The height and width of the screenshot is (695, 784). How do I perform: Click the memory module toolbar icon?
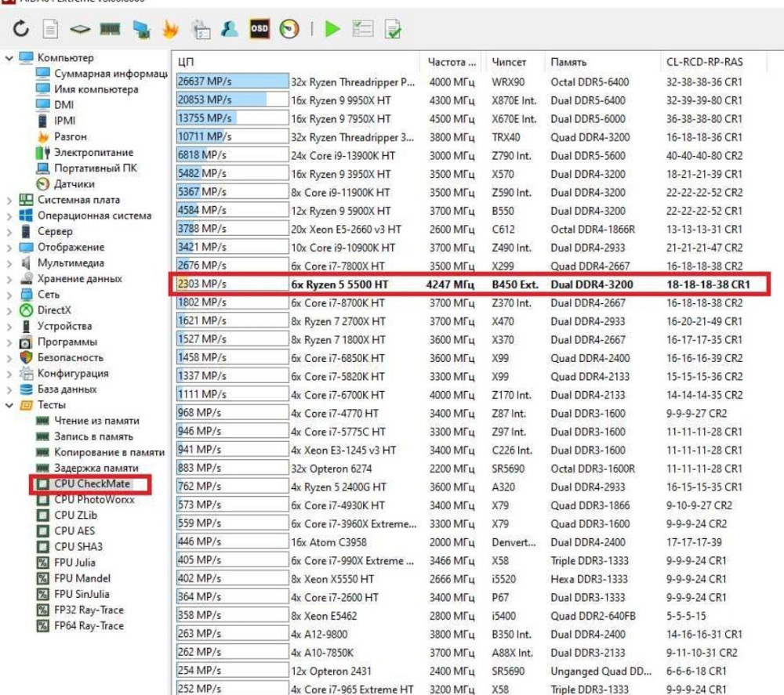coord(109,29)
